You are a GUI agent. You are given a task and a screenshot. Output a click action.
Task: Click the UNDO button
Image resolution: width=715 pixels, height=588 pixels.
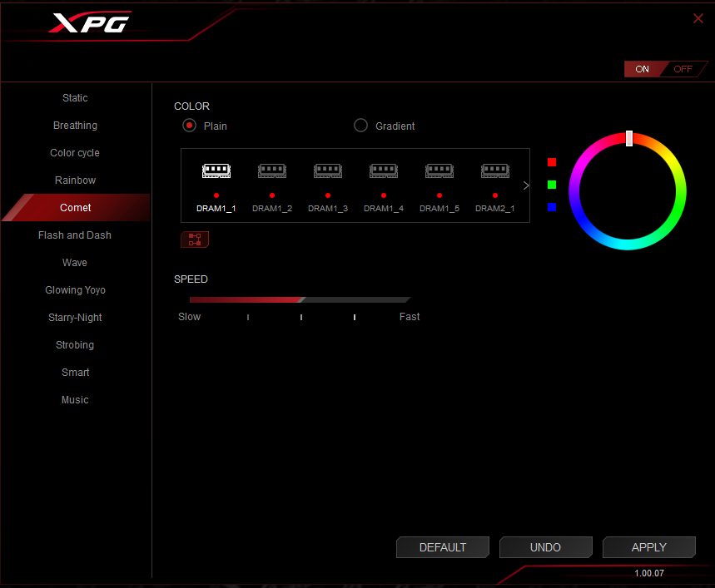click(x=545, y=547)
